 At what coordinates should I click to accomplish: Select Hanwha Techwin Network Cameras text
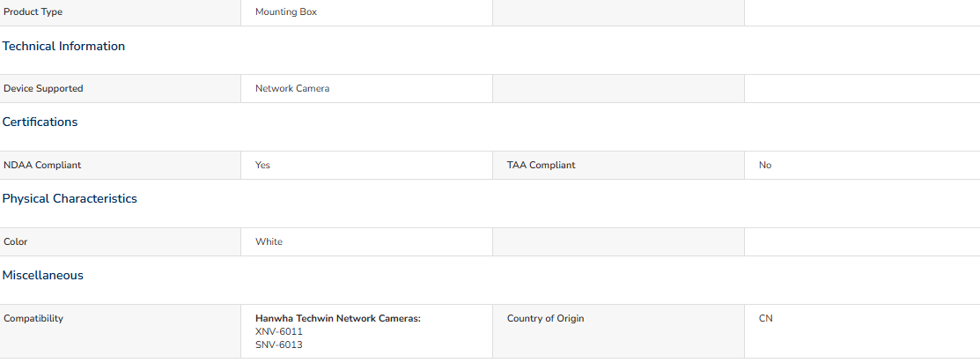pos(338,319)
